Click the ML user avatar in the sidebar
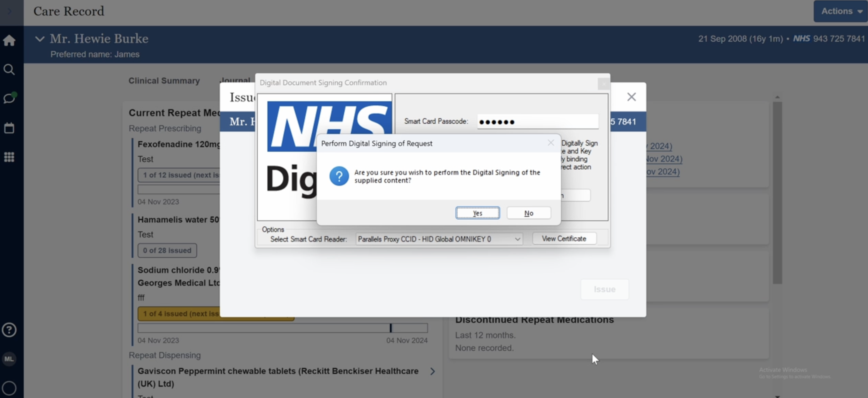Viewport: 868px width, 398px height. pyautogui.click(x=9, y=359)
